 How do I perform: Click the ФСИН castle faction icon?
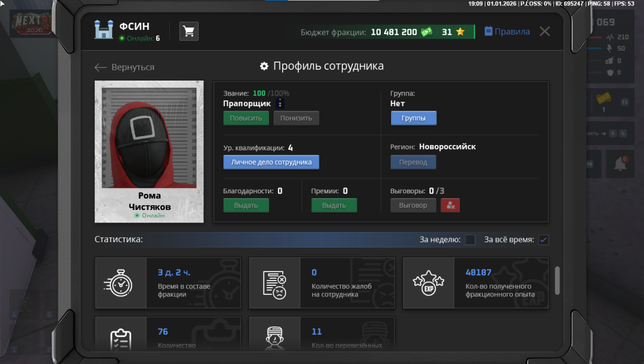104,30
